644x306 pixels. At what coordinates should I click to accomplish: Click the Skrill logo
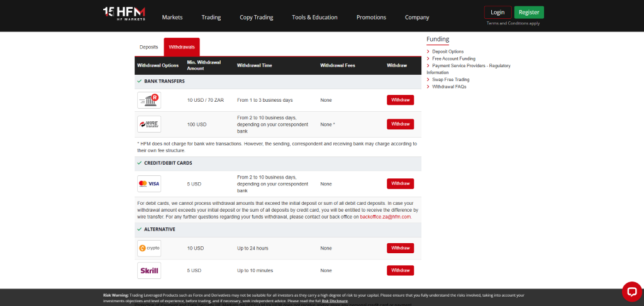pyautogui.click(x=149, y=271)
